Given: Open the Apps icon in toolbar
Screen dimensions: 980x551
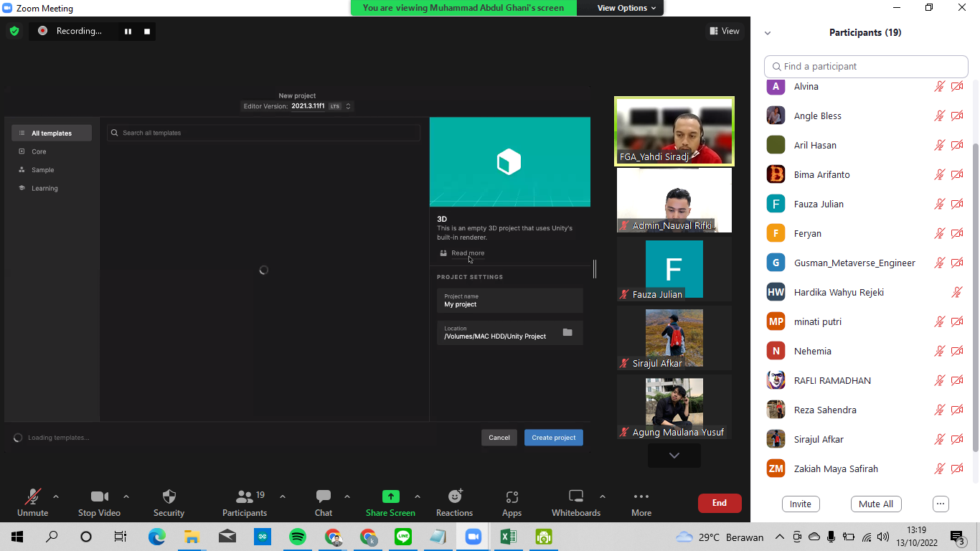Looking at the screenshot, I should [x=512, y=497].
